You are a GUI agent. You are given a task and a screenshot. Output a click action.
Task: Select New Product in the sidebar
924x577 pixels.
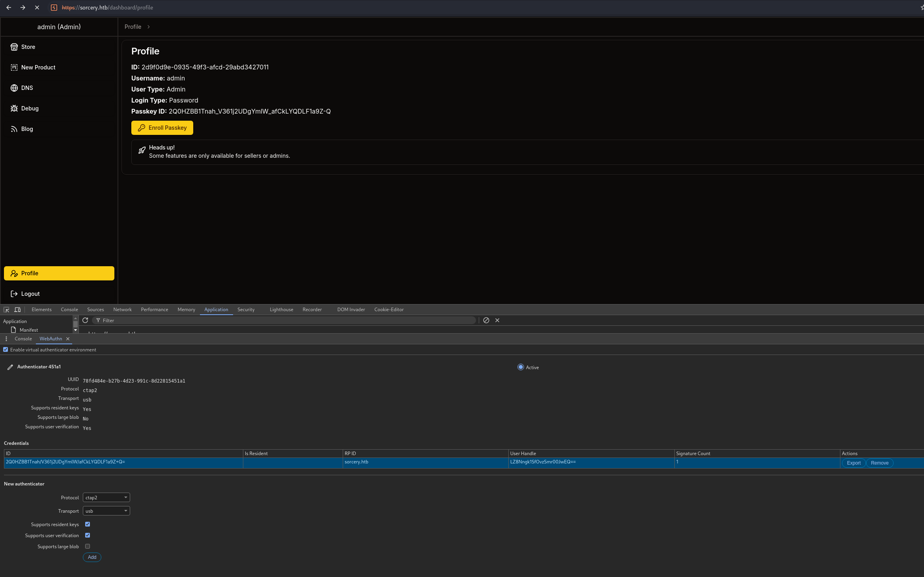(x=38, y=67)
